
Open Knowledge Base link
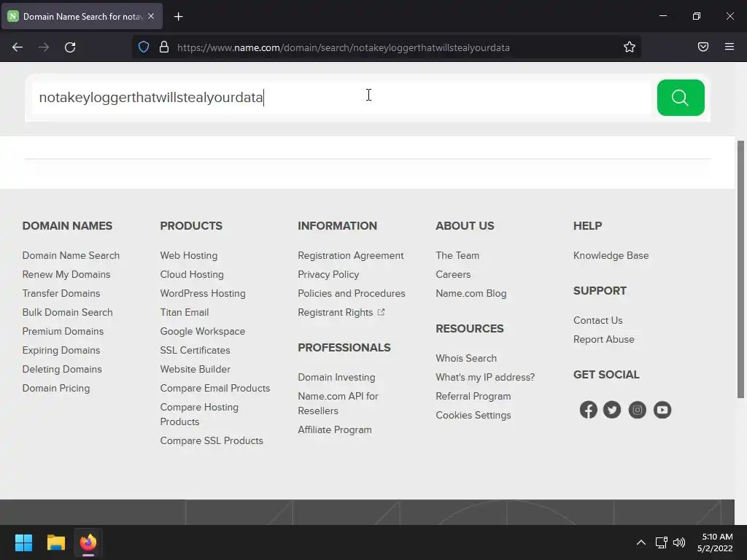click(x=611, y=255)
